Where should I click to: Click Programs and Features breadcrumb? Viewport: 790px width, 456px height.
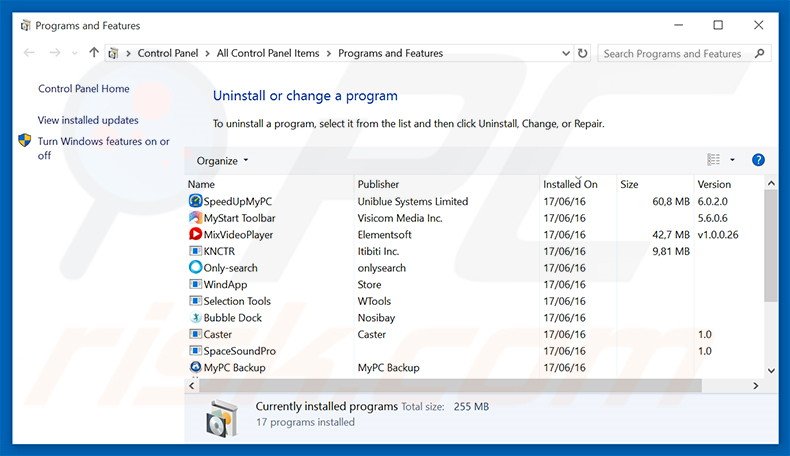[390, 53]
